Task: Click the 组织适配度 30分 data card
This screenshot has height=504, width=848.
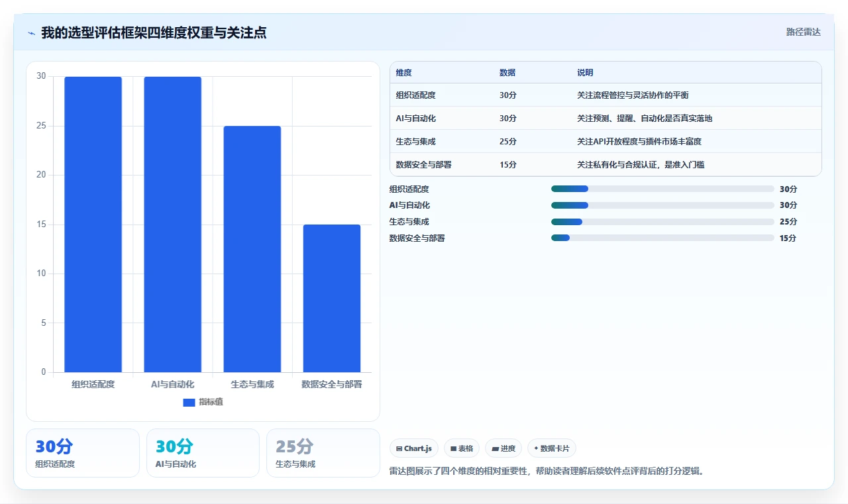Action: point(83,453)
